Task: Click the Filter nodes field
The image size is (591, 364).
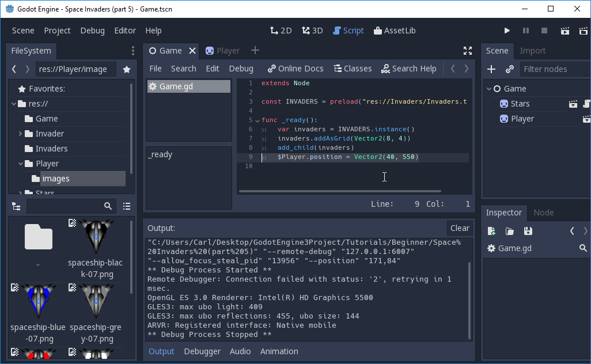Action: coord(555,69)
